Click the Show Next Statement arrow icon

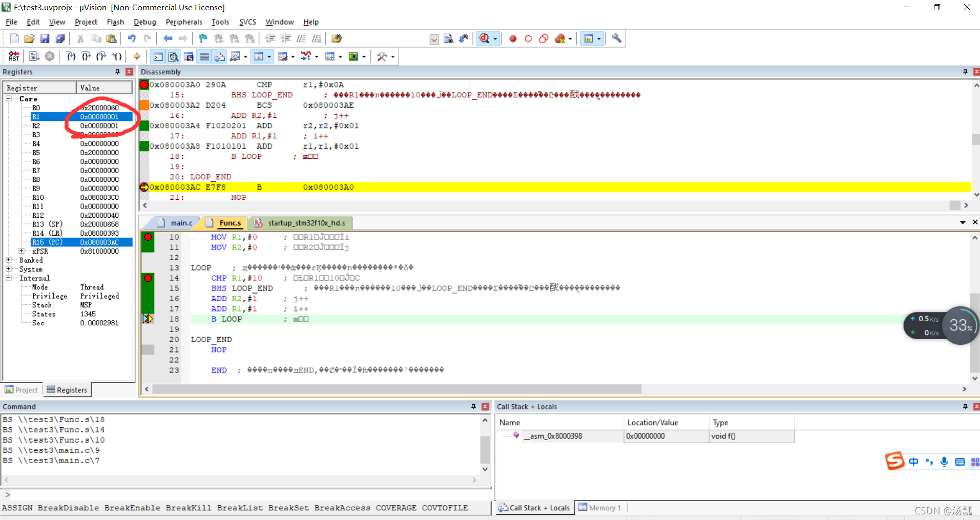[x=137, y=56]
